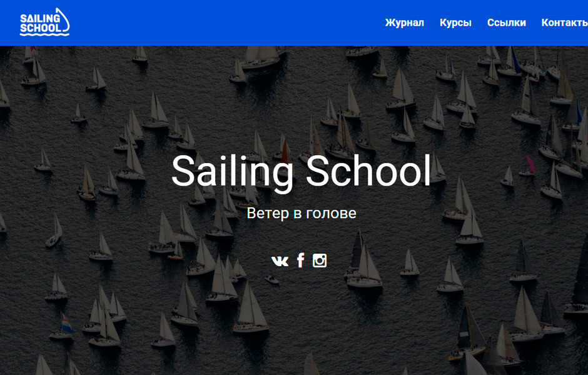Click the large Sailing School hero heading
The image size is (588, 375).
[x=301, y=171]
